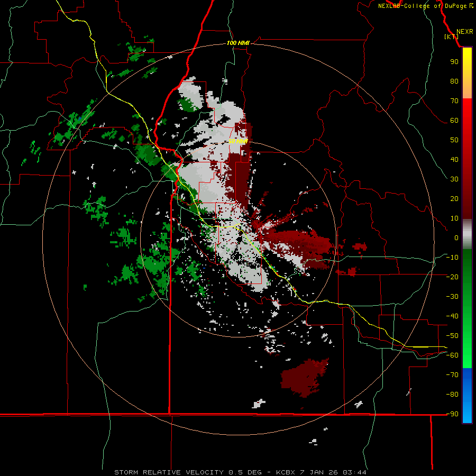Click the 0.5 DEG elevation text
476x476 pixels.
click(245, 472)
